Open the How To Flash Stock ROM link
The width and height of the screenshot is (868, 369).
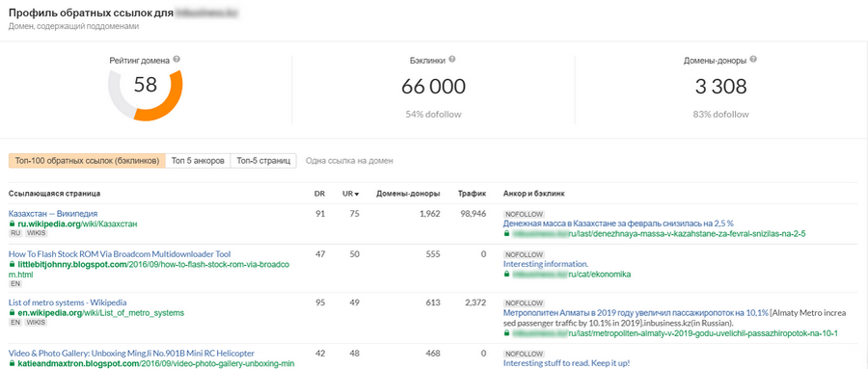coord(120,254)
